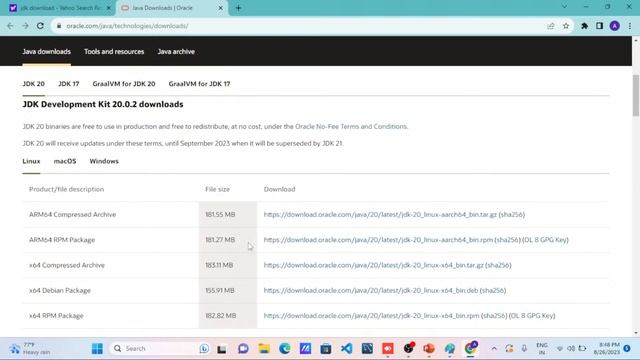Launch Microsoft Edge from the taskbar

[x=284, y=349]
